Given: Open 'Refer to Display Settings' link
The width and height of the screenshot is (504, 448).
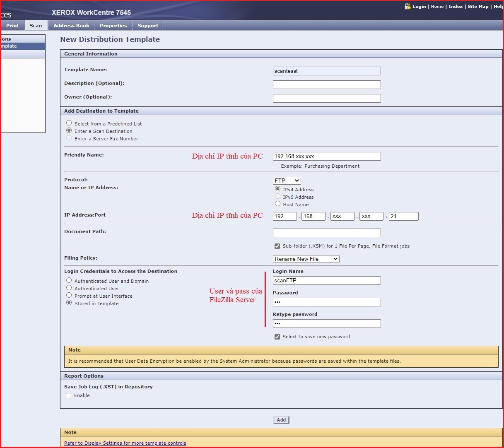Looking at the screenshot, I should [125, 443].
